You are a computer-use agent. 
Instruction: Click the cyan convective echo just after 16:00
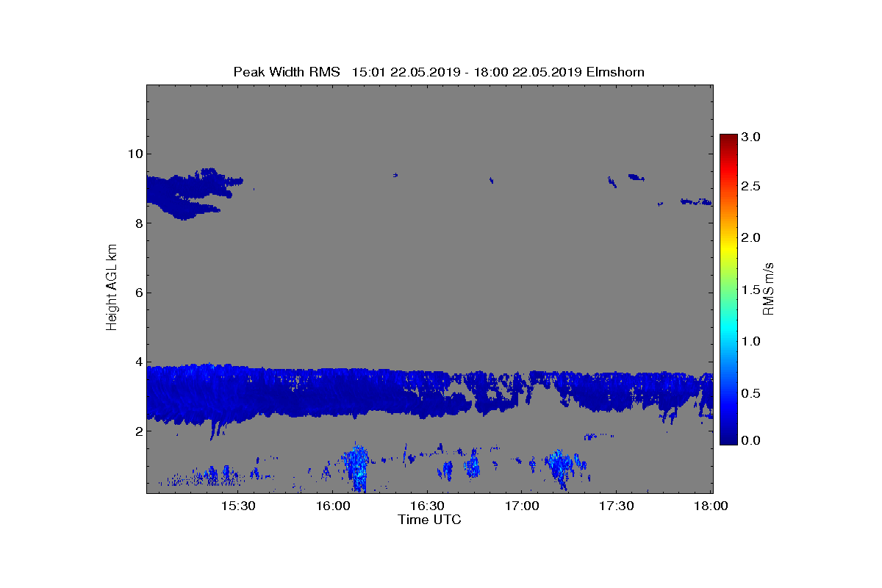[356, 467]
